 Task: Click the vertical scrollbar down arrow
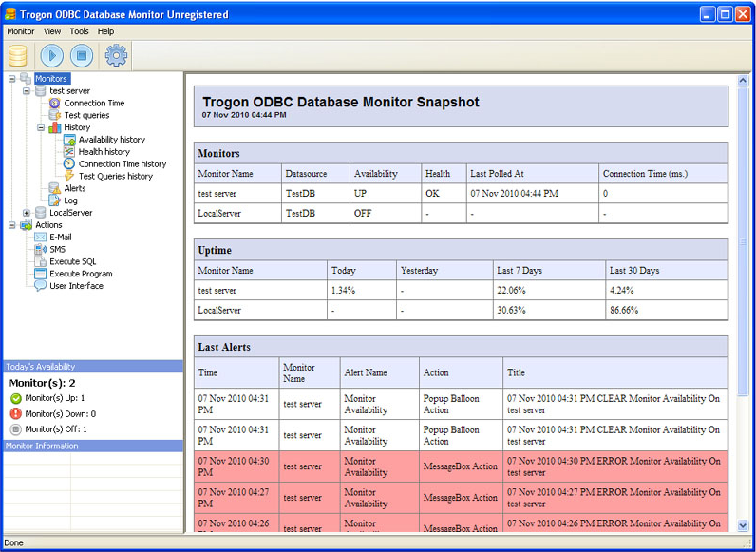(742, 524)
